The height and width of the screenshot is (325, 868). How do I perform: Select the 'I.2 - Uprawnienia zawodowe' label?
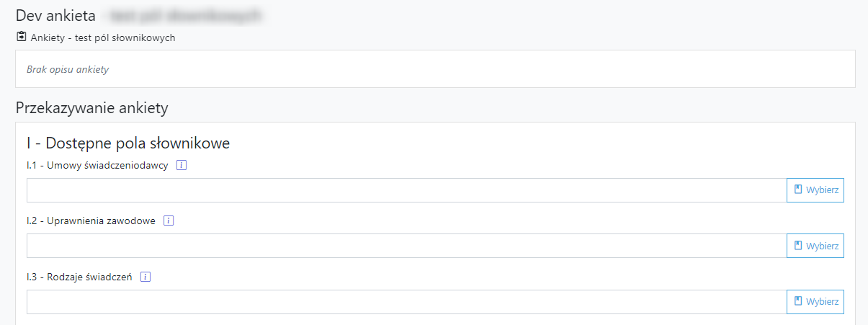91,221
